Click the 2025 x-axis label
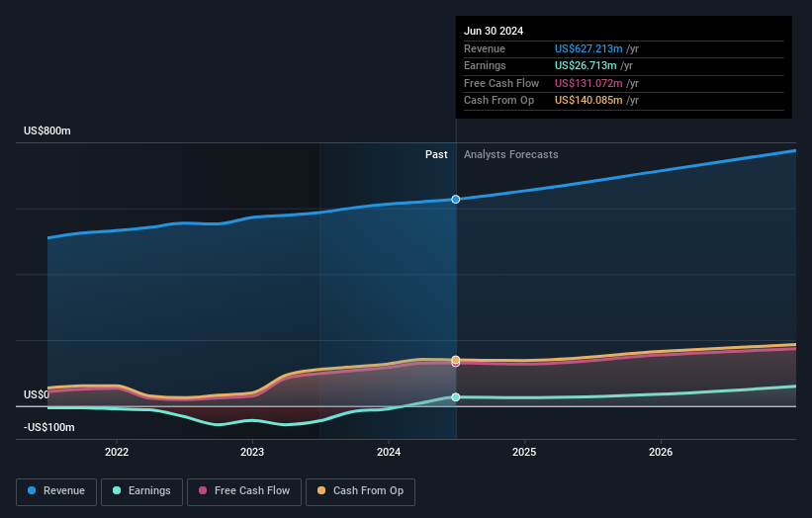Viewport: 812px width, 518px height. click(x=524, y=452)
